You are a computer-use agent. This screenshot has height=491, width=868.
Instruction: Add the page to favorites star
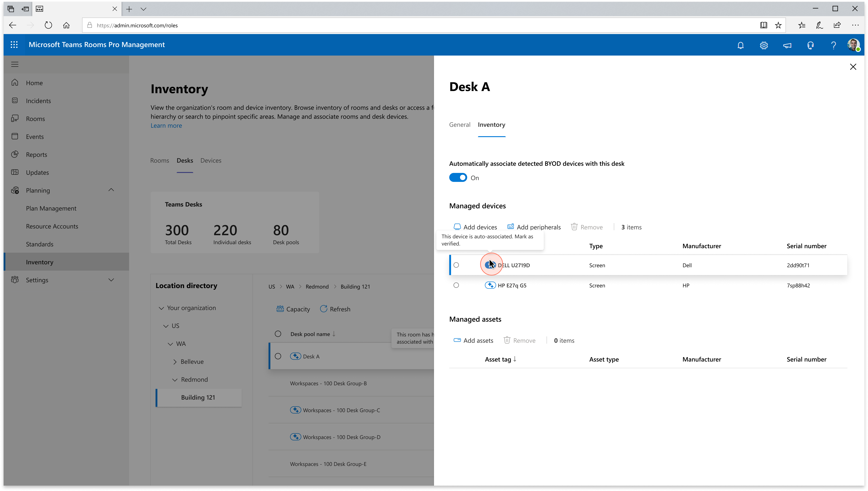[778, 25]
